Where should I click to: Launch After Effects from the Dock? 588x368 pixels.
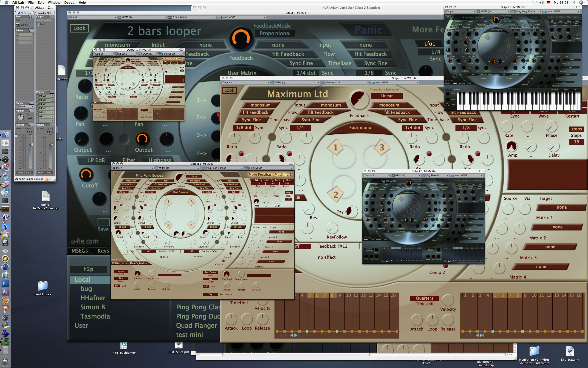pos(5,292)
